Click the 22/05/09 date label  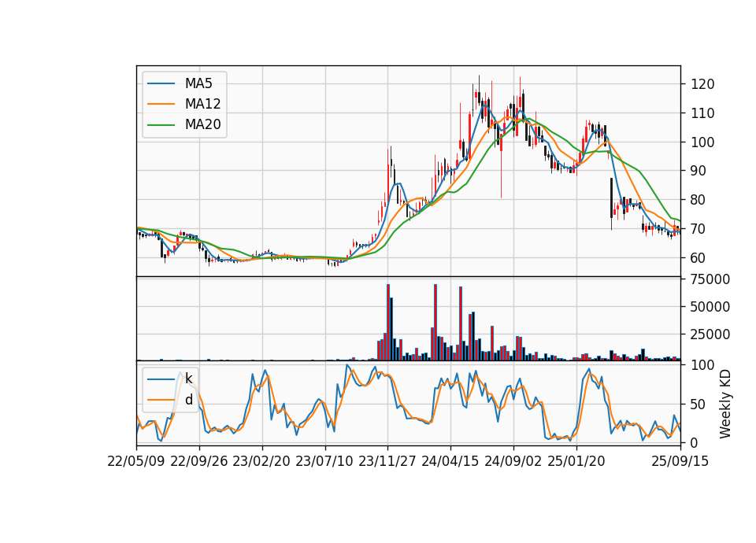click(136, 461)
